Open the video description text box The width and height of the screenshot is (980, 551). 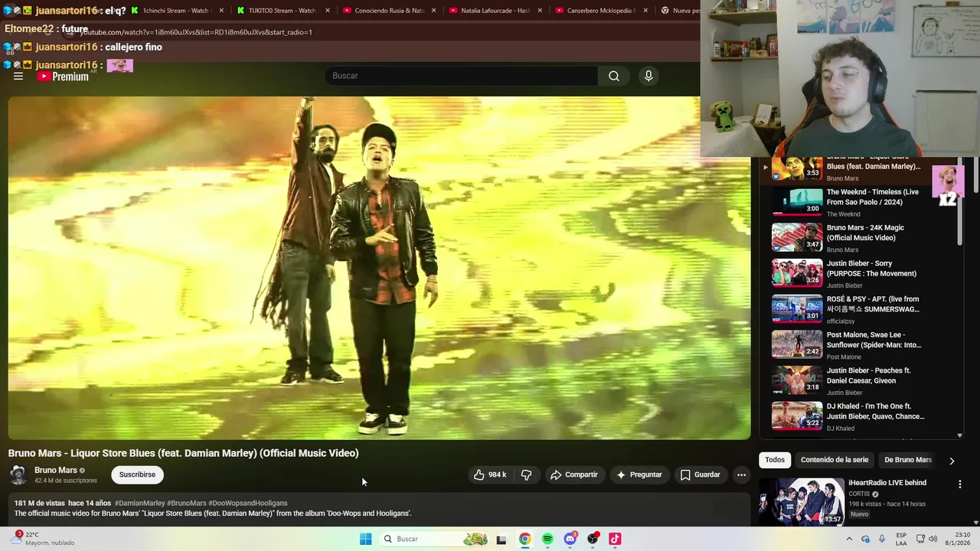coord(380,510)
